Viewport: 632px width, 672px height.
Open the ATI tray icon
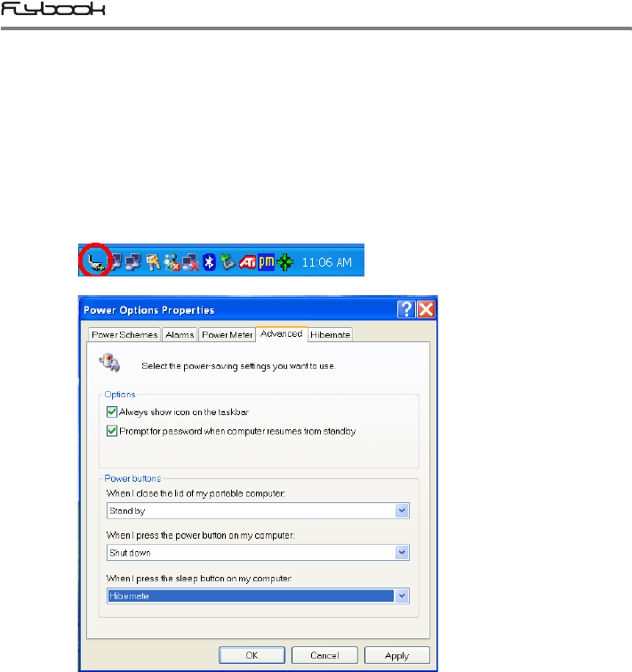pyautogui.click(x=248, y=262)
